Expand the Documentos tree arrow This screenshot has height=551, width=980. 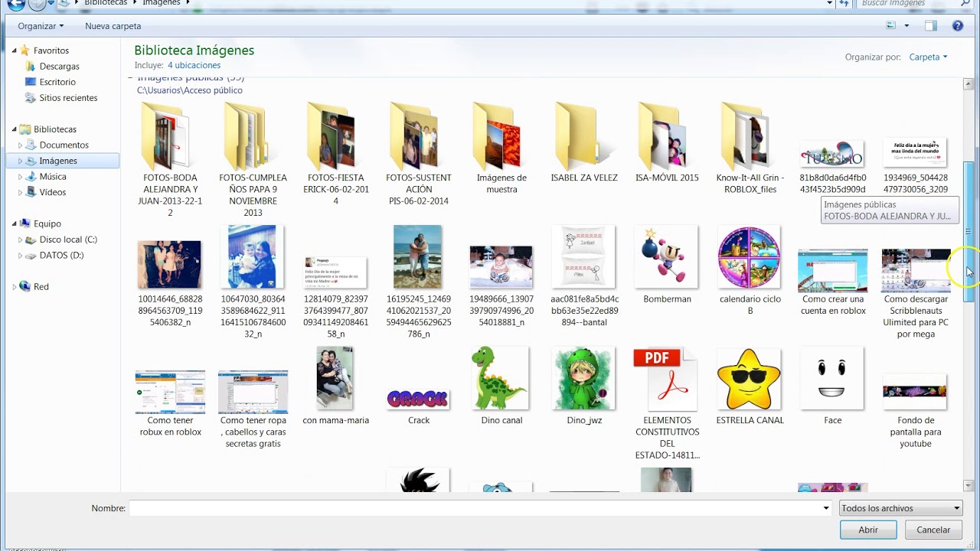click(x=21, y=145)
